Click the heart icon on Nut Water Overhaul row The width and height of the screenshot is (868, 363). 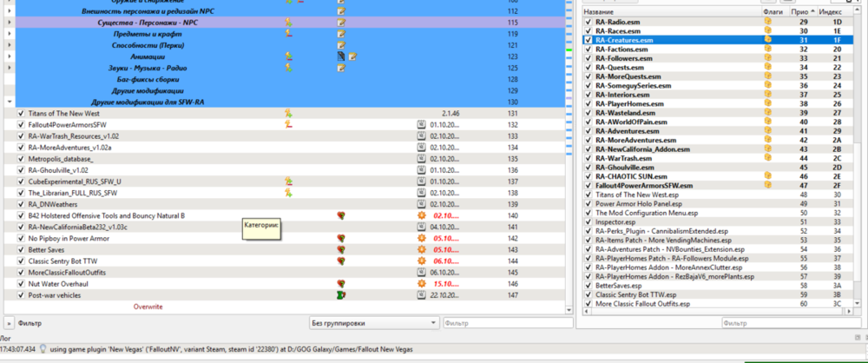(341, 284)
